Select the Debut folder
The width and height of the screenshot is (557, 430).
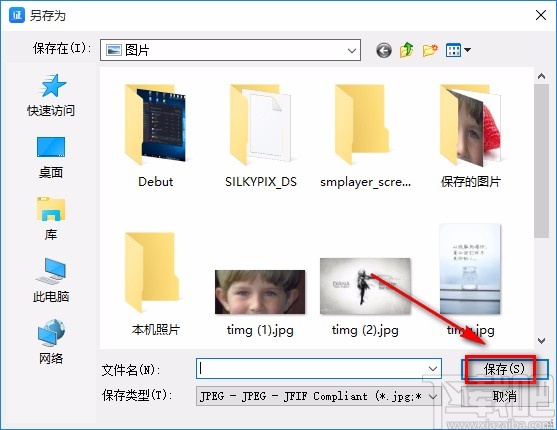[x=155, y=136]
